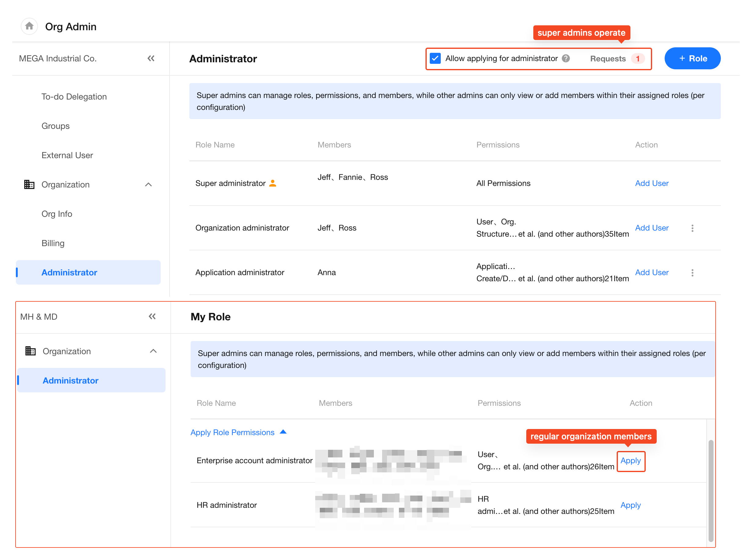Toggle Allow applying for administrator checkbox

pyautogui.click(x=435, y=58)
